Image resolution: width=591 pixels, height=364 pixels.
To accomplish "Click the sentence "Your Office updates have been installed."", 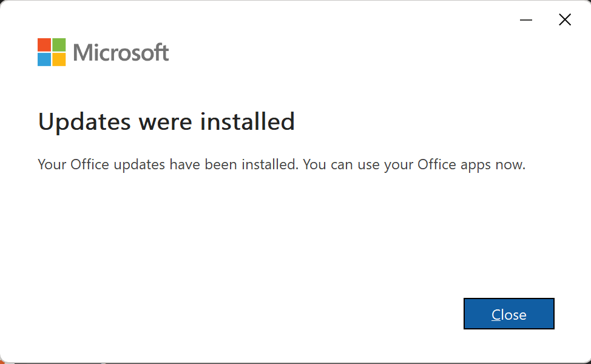I will coord(168,164).
